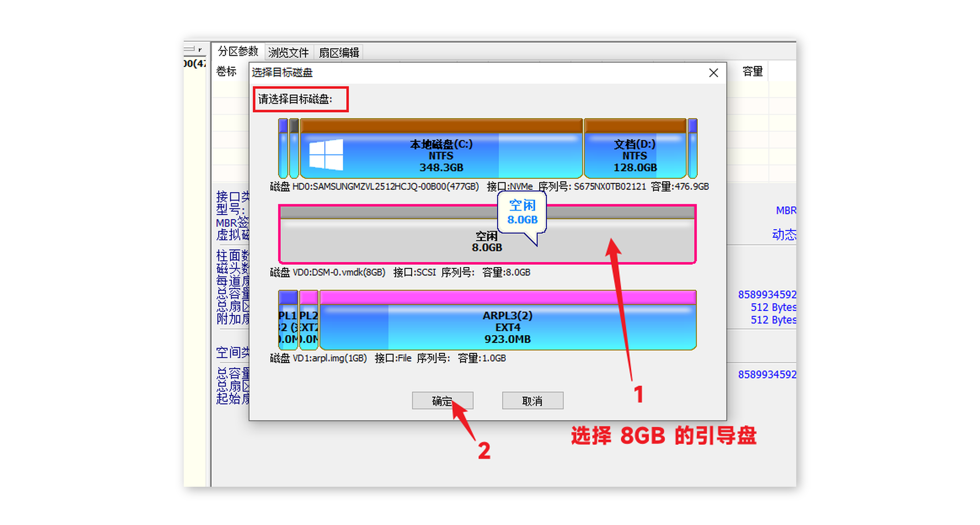This screenshot has height=525, width=980.
Task: Click the first small partition before C:
Action: coord(283,148)
